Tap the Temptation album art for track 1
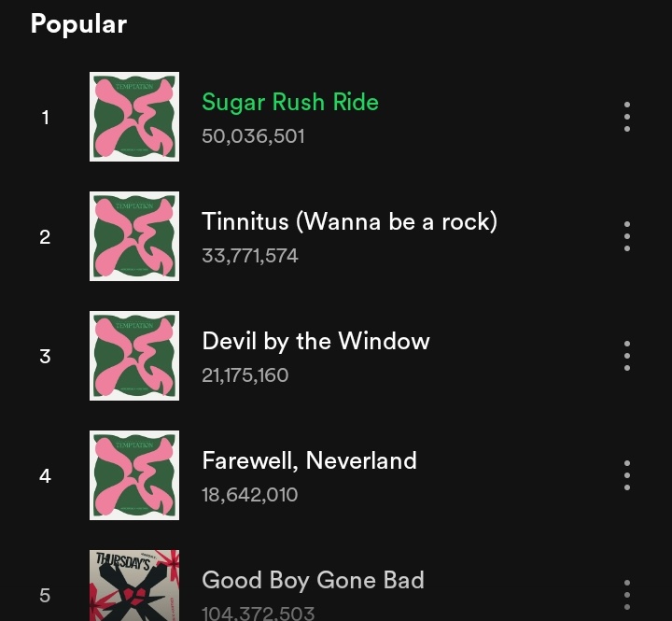This screenshot has height=621, width=672. pos(134,117)
